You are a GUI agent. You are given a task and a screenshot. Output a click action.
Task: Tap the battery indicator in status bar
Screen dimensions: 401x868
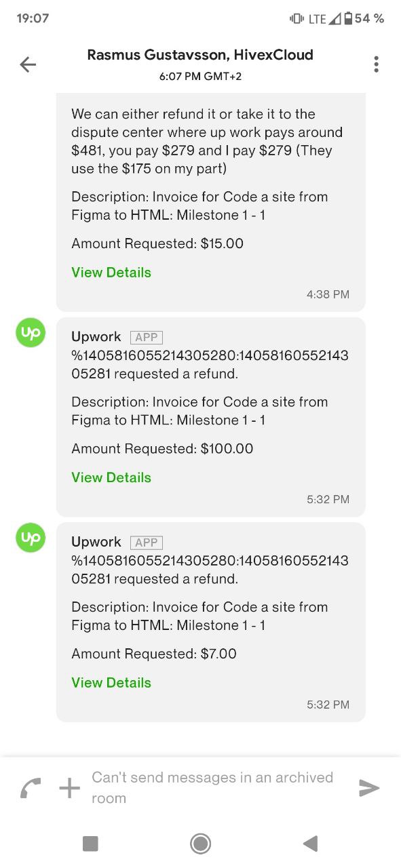[x=348, y=19]
